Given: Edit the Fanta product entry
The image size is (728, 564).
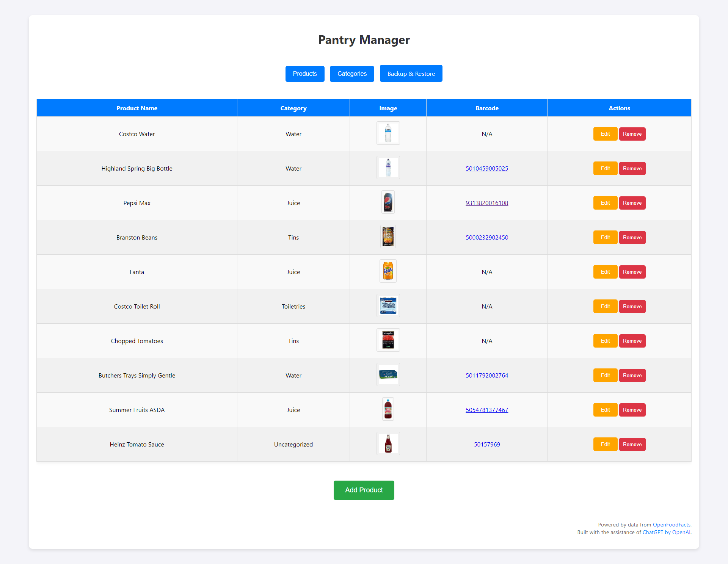Looking at the screenshot, I should [x=605, y=272].
